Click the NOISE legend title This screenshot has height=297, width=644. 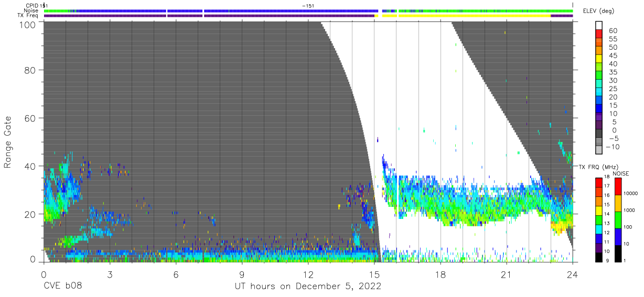click(x=620, y=173)
